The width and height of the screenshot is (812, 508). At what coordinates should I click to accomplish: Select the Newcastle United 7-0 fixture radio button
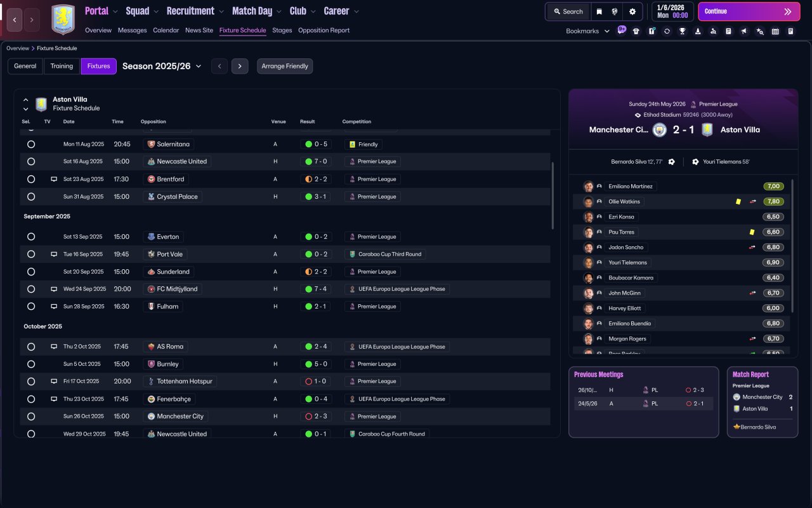pos(31,162)
